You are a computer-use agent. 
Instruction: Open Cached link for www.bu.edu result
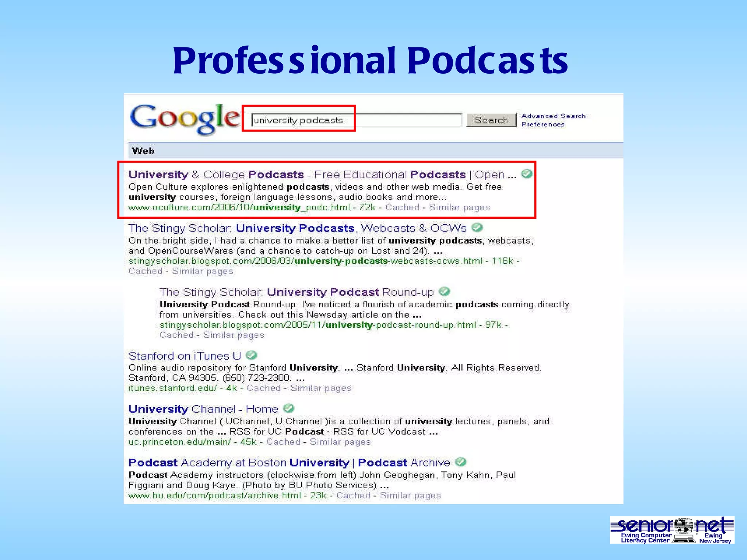353,495
